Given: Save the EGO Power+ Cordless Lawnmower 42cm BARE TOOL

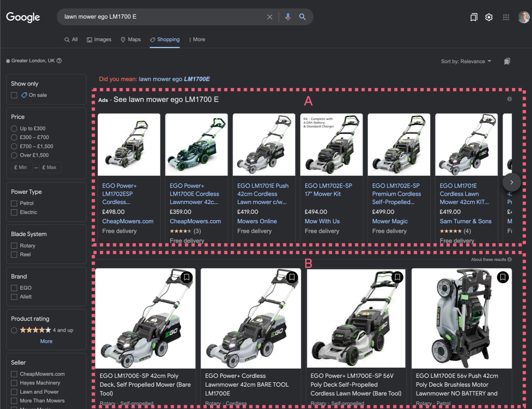Looking at the screenshot, I should [x=292, y=277].
